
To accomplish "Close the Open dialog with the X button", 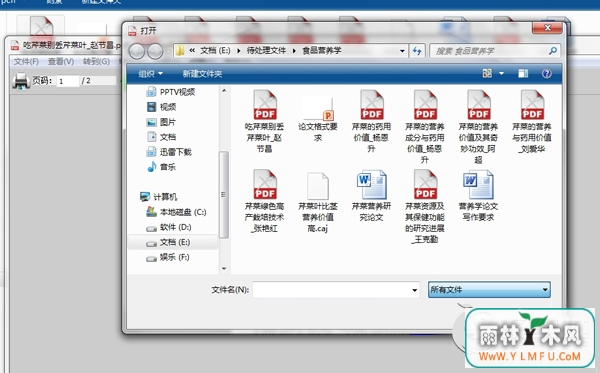I will [x=548, y=28].
